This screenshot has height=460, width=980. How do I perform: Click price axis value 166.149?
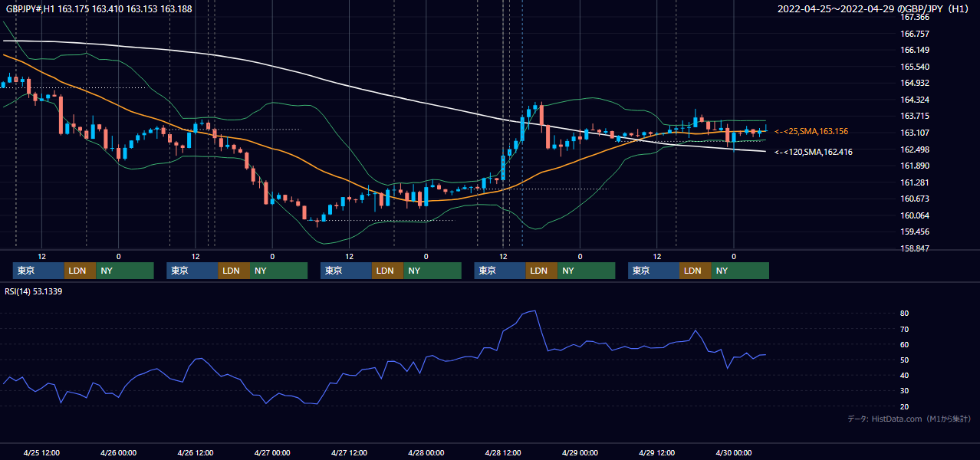click(x=914, y=51)
